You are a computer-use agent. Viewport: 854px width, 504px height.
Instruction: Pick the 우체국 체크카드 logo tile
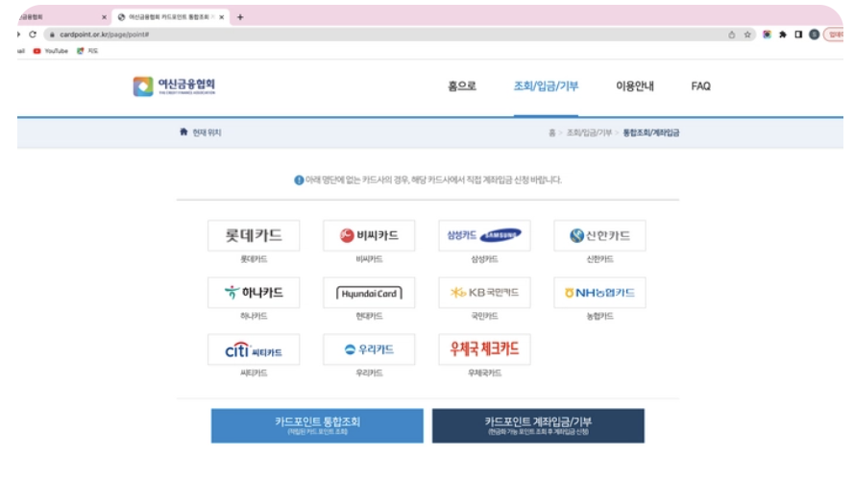[484, 349]
